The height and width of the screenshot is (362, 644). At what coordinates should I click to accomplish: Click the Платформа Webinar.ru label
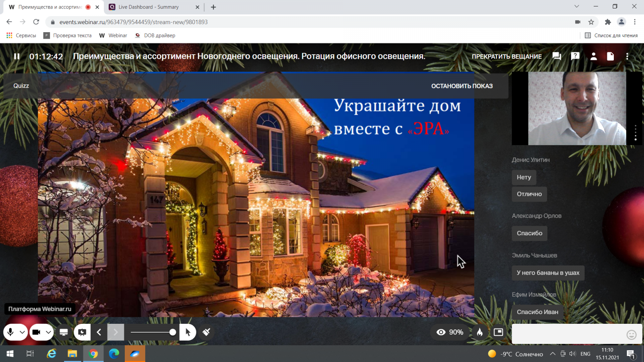tap(40, 309)
